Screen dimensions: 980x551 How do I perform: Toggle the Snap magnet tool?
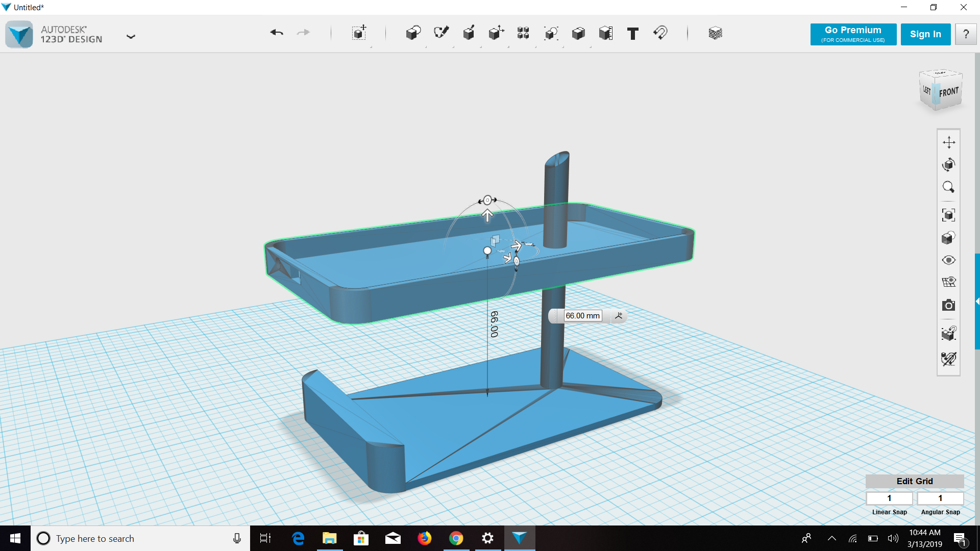660,33
